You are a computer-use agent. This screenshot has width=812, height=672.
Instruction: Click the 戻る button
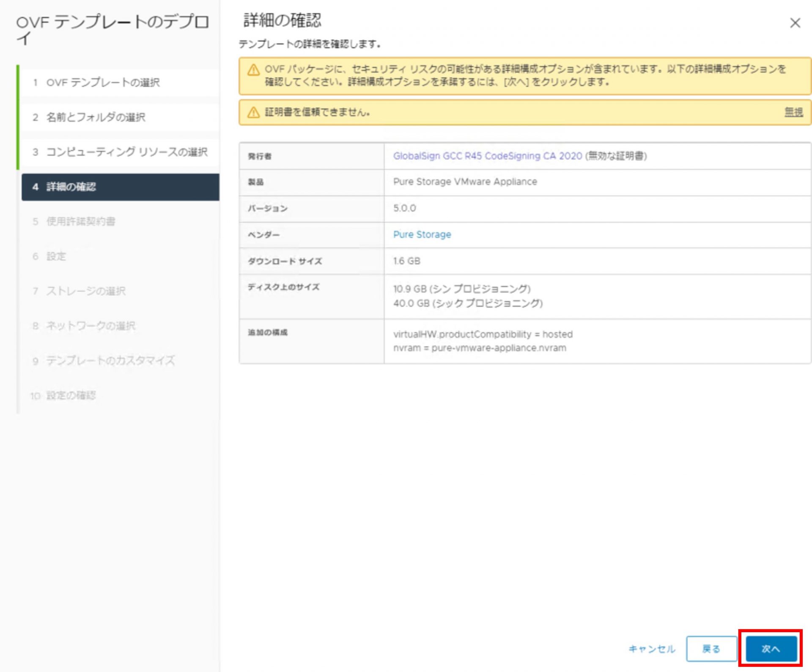[711, 649]
